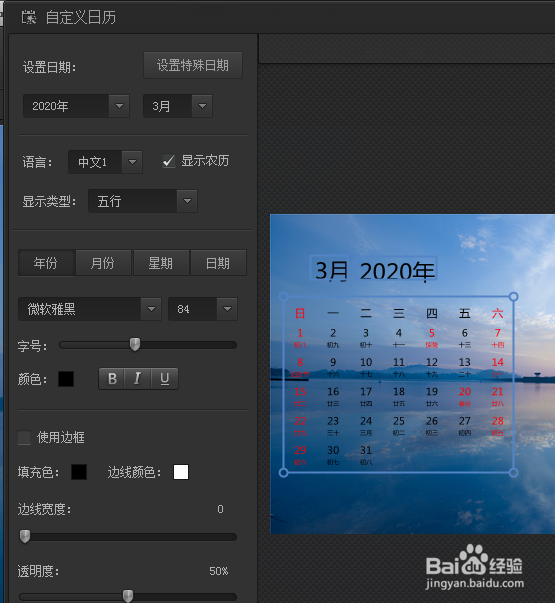The height and width of the screenshot is (603, 555).
Task: Click the 字号 slider handle
Action: (x=135, y=344)
